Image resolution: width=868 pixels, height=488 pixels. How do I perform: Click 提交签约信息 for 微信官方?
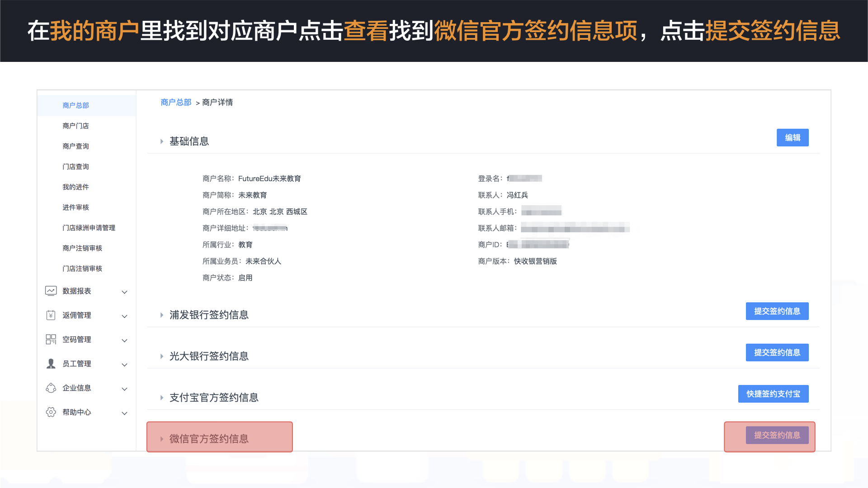(x=777, y=435)
